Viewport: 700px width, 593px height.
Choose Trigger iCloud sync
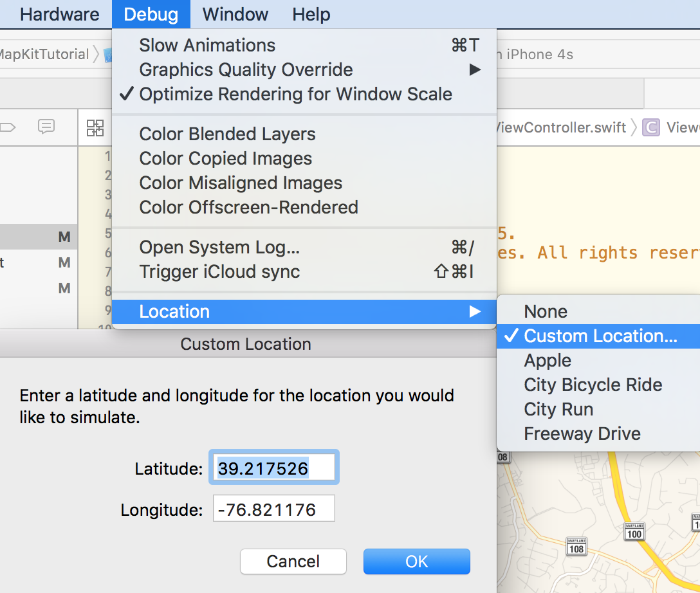coord(304,271)
